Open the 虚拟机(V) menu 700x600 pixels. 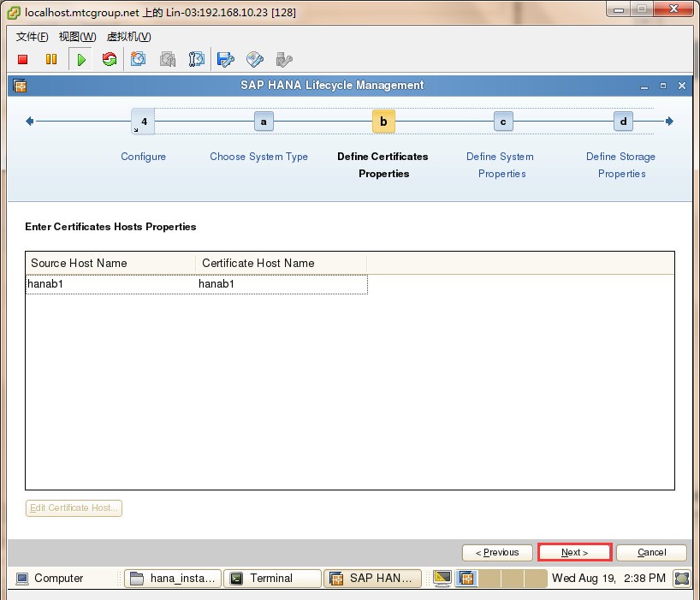coord(128,37)
